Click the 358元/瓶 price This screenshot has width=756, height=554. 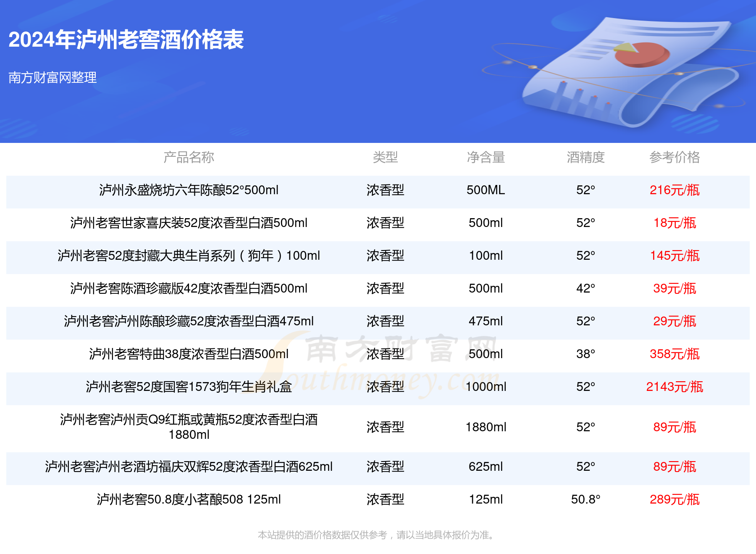(x=675, y=354)
